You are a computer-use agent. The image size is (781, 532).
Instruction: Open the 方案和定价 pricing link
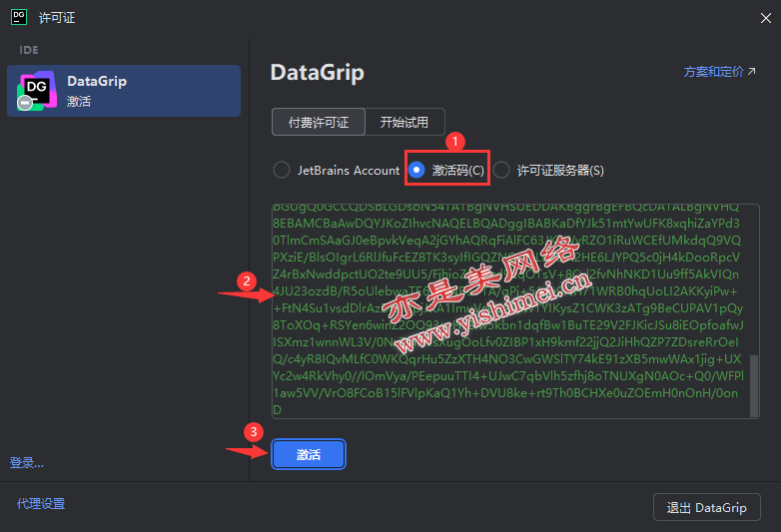click(719, 72)
